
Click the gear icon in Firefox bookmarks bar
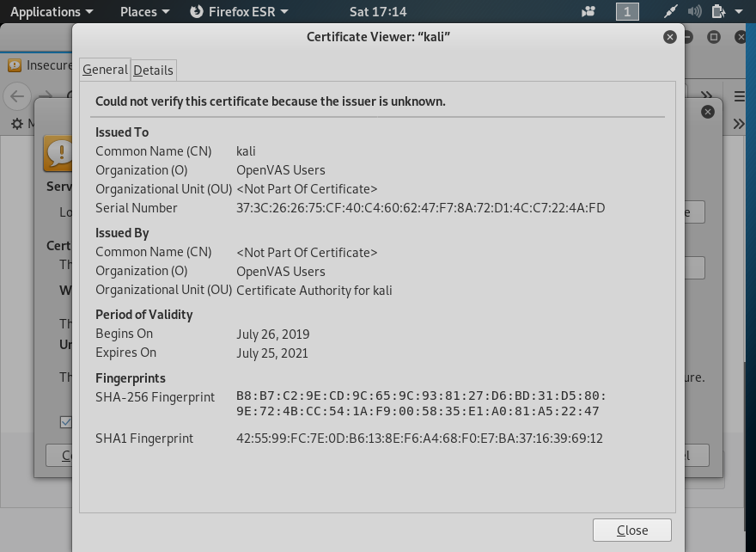click(x=17, y=124)
